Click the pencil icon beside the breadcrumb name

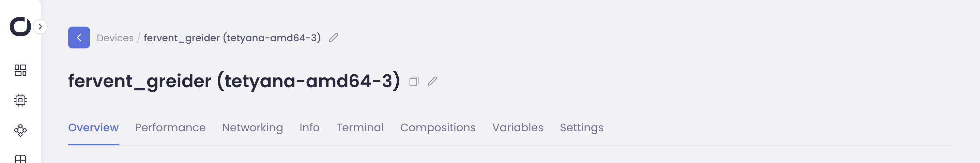[334, 38]
